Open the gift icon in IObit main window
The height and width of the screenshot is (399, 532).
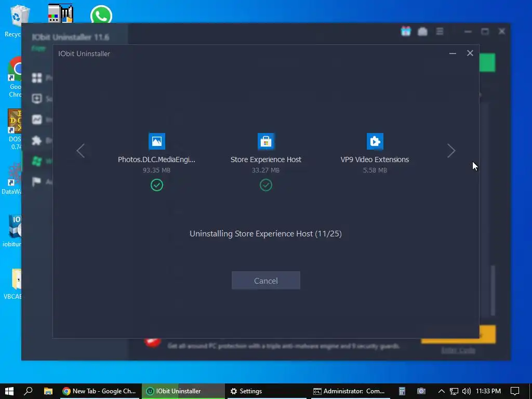(406, 32)
